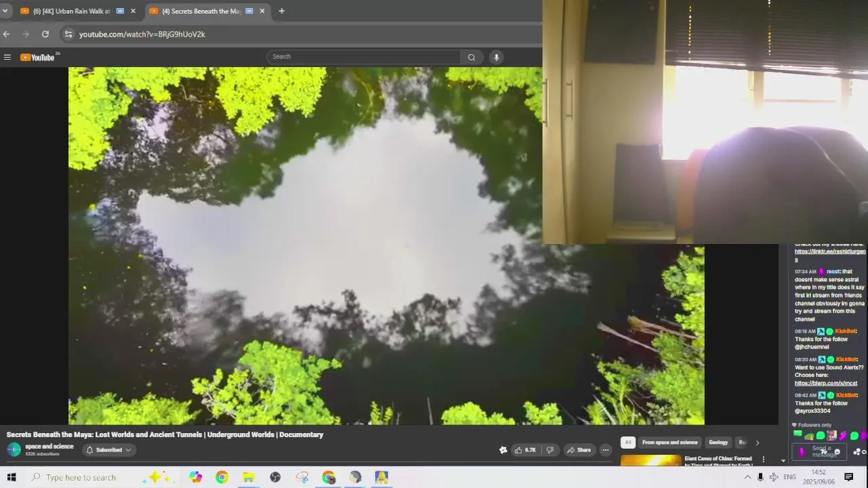868x488 pixels.
Task: Open the Copilot icon on taskbar
Action: pyautogui.click(x=195, y=477)
